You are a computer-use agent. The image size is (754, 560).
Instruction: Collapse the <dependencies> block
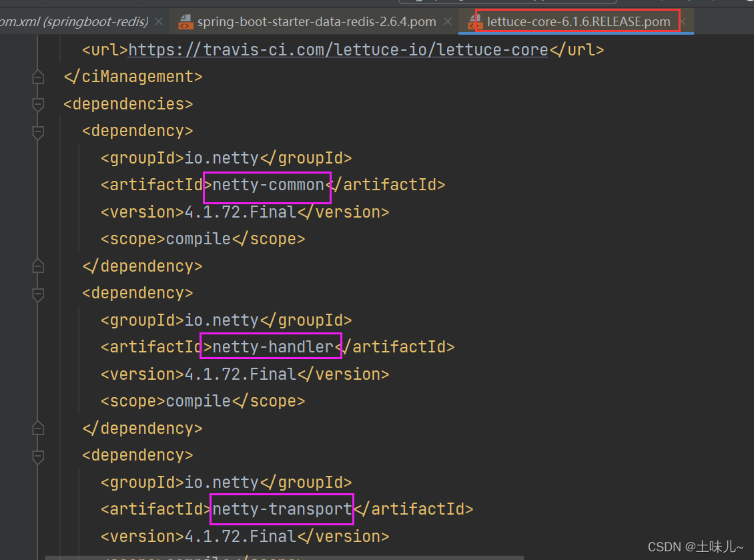[38, 104]
